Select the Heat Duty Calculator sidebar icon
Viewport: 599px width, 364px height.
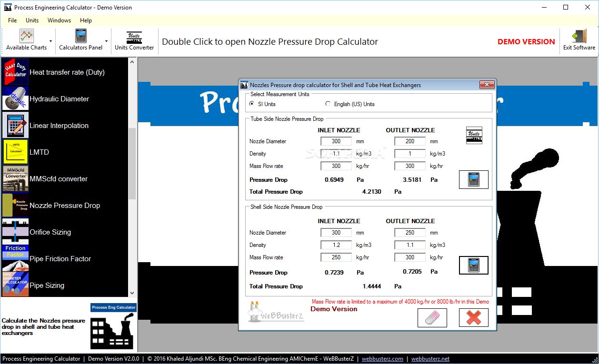click(x=16, y=72)
